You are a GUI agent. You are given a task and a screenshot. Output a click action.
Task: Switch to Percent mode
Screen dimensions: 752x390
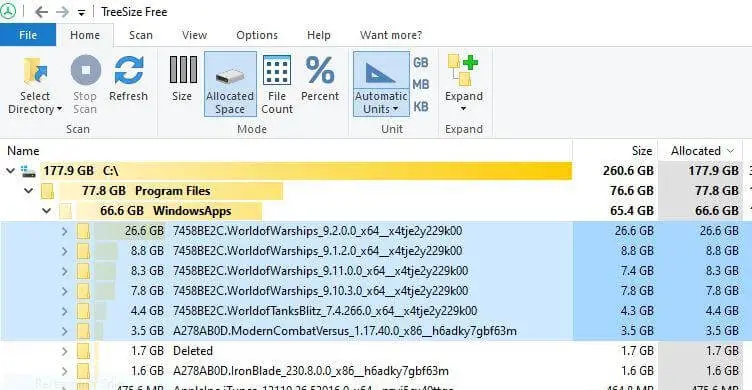[x=320, y=79]
